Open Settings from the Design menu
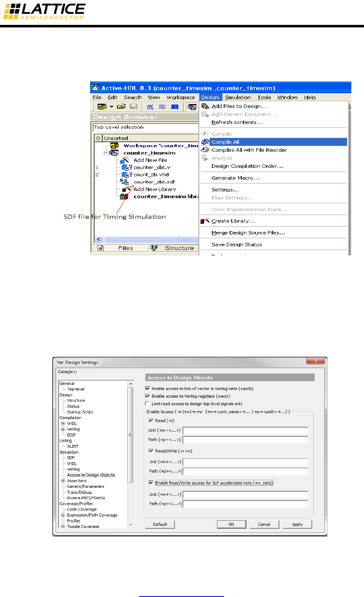The image size is (364, 597). pyautogui.click(x=225, y=190)
